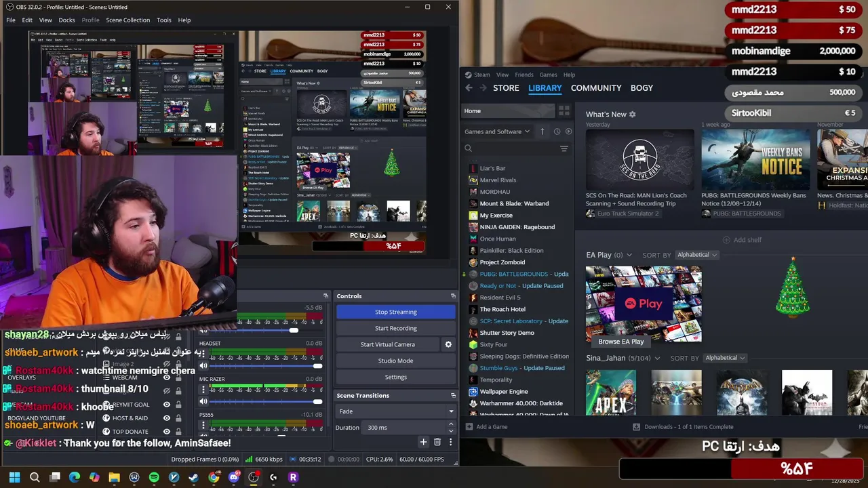The width and height of the screenshot is (868, 488).
Task: Unlock the REYMIT GOAL source
Action: point(178,405)
